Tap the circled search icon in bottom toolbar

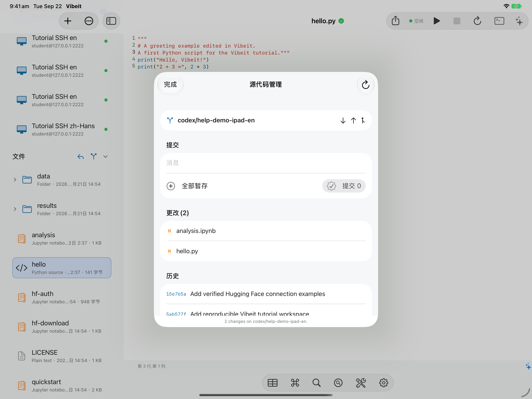click(x=338, y=383)
